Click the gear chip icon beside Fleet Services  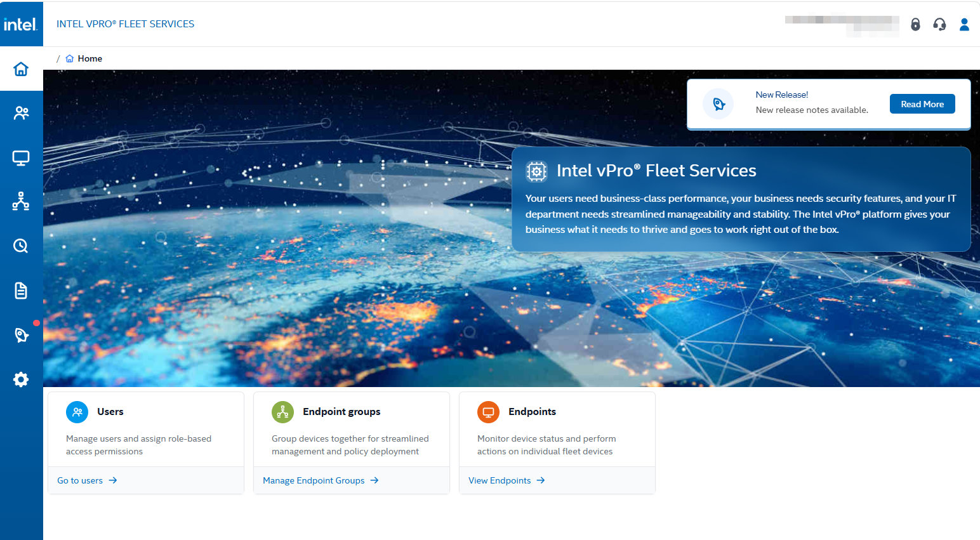[536, 171]
